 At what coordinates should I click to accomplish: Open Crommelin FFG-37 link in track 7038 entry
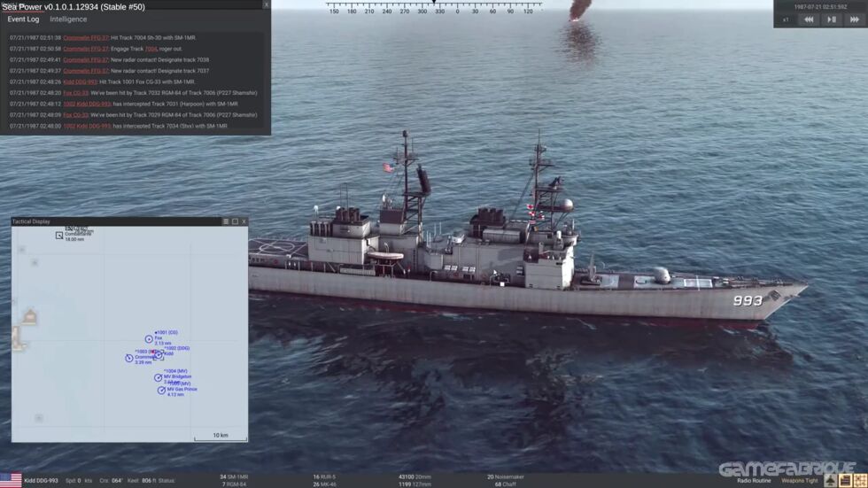pos(86,59)
